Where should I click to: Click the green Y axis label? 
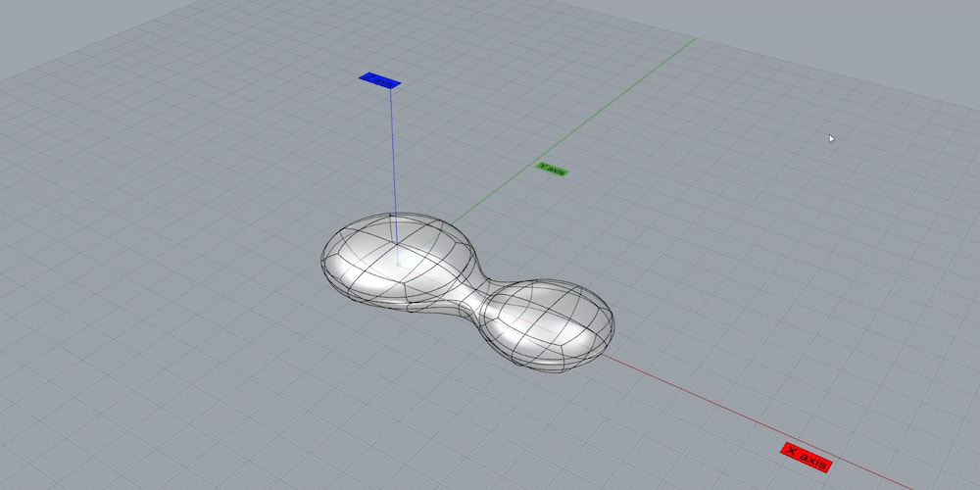[553, 170]
